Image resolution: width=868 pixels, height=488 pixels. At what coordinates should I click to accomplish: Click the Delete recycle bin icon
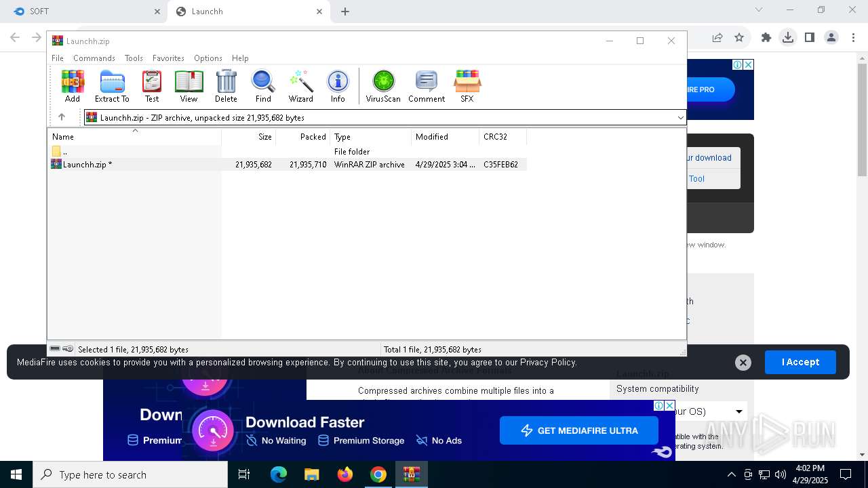[x=226, y=86]
